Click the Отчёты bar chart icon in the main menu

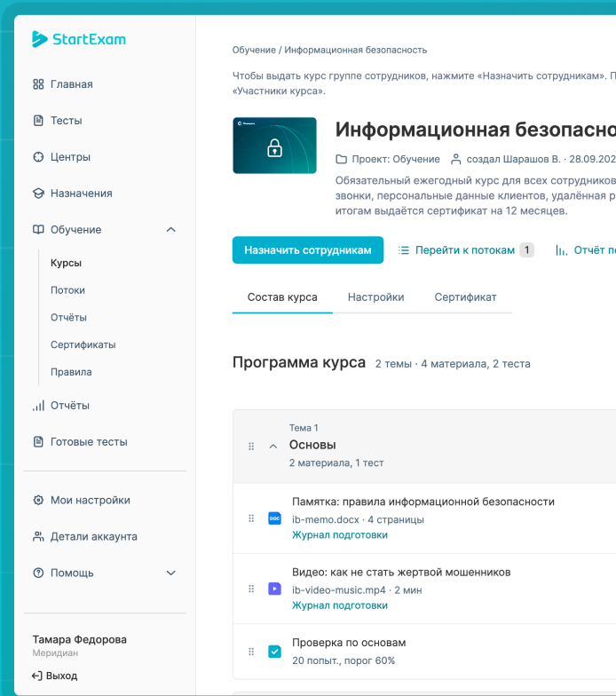coord(39,405)
